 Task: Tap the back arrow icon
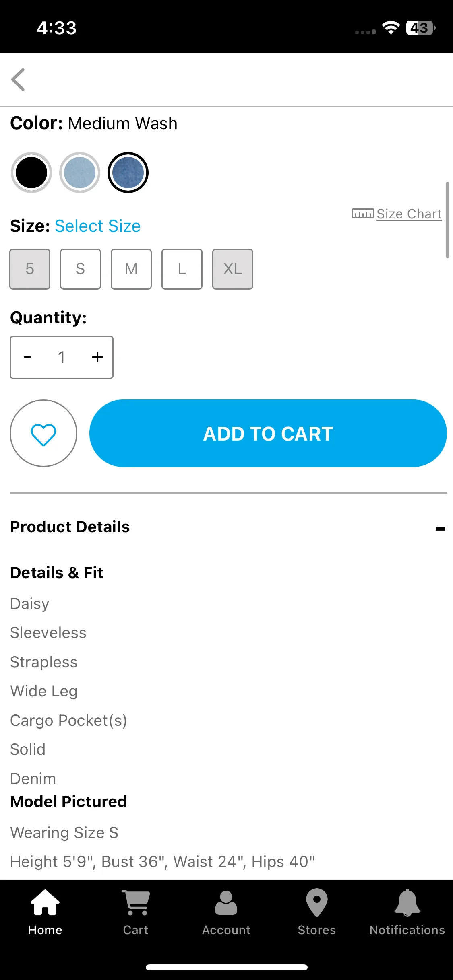point(18,80)
